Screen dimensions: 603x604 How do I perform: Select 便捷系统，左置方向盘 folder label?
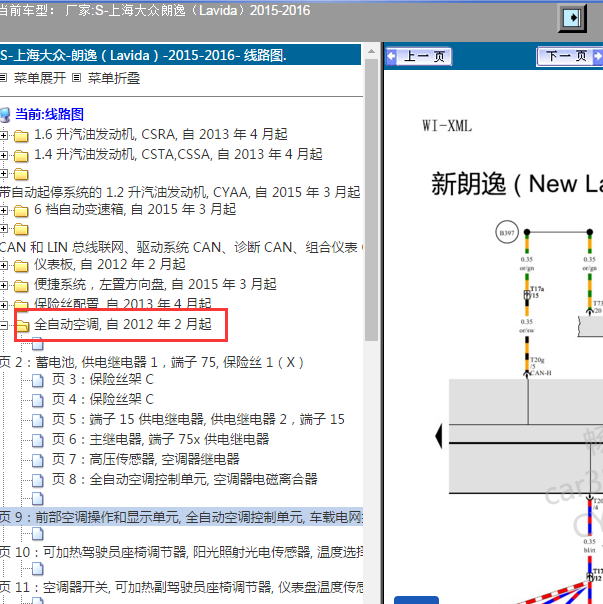pyautogui.click(x=155, y=284)
